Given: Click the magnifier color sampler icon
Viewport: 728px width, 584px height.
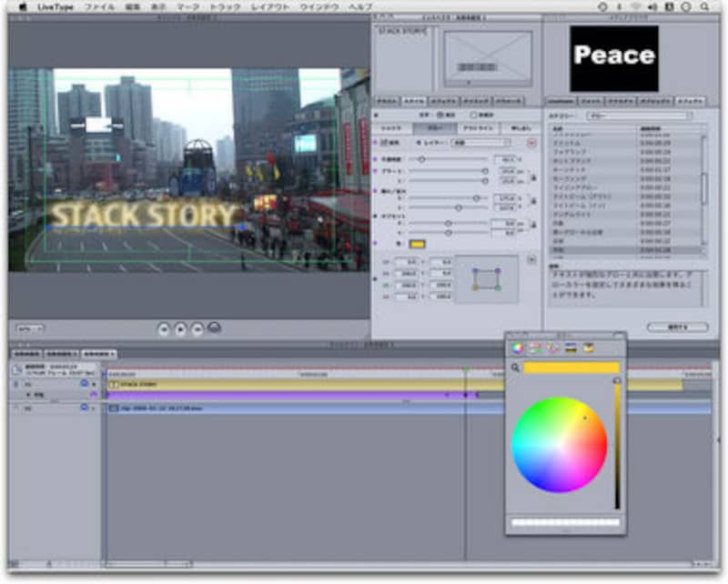Looking at the screenshot, I should click(x=515, y=368).
